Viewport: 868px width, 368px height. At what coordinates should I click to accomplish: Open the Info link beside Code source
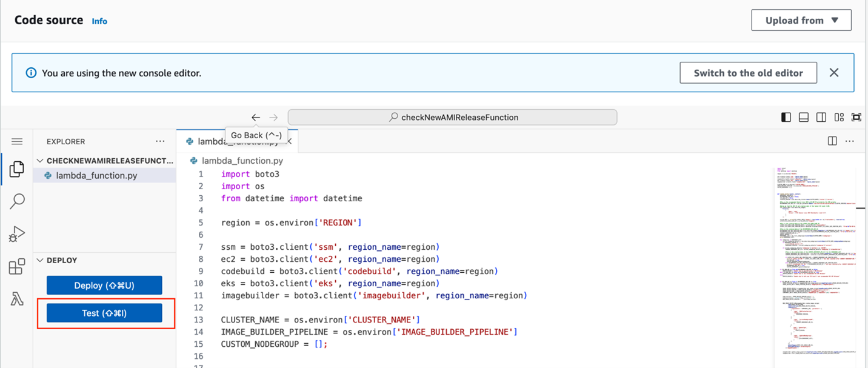[99, 20]
